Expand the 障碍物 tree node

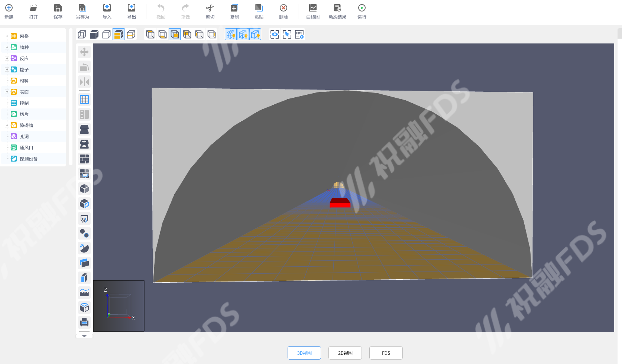(x=7, y=125)
